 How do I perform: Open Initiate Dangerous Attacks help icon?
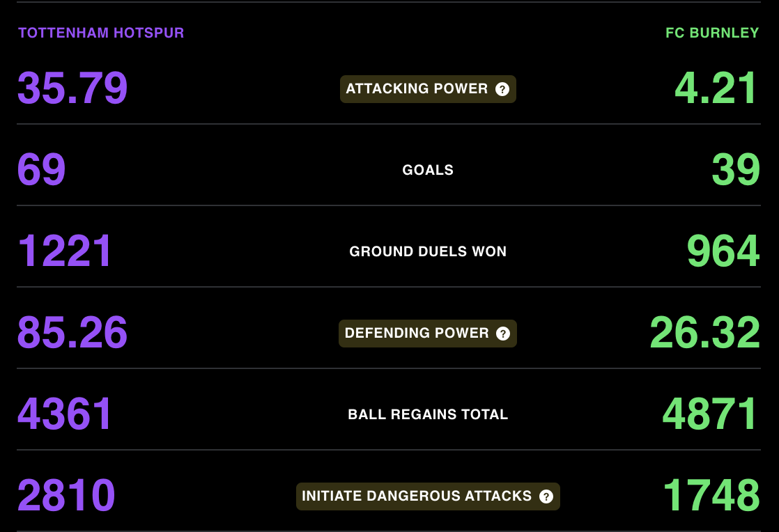pyautogui.click(x=546, y=496)
